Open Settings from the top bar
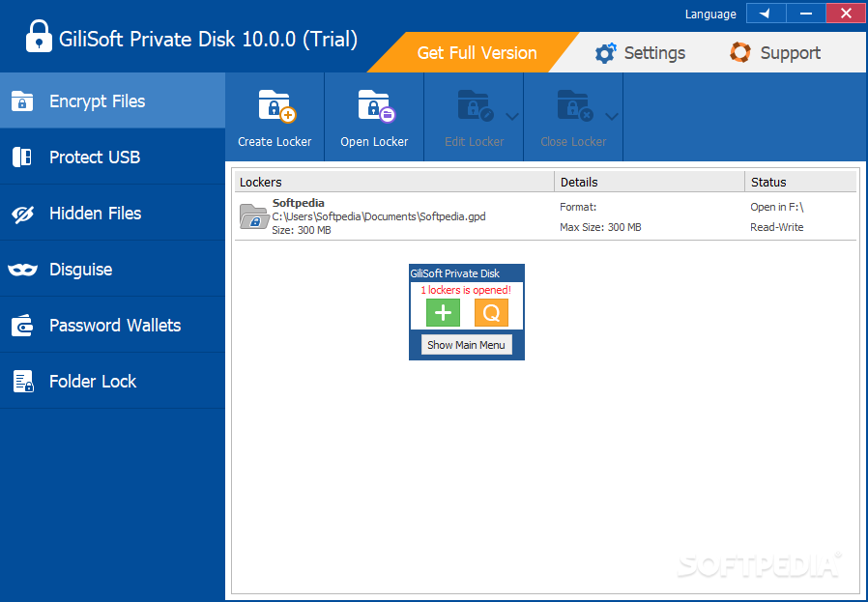Screen dimensions: 868x602 pyautogui.click(x=640, y=52)
